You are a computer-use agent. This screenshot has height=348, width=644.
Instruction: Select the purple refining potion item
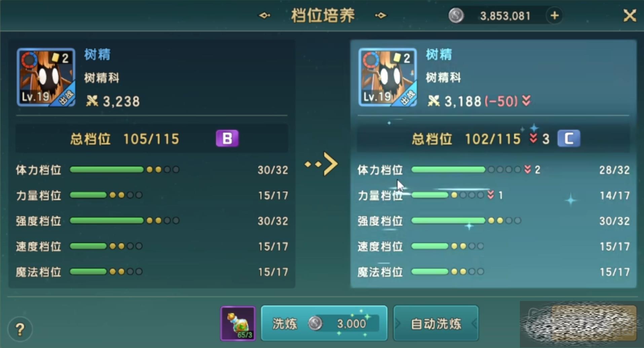click(238, 323)
